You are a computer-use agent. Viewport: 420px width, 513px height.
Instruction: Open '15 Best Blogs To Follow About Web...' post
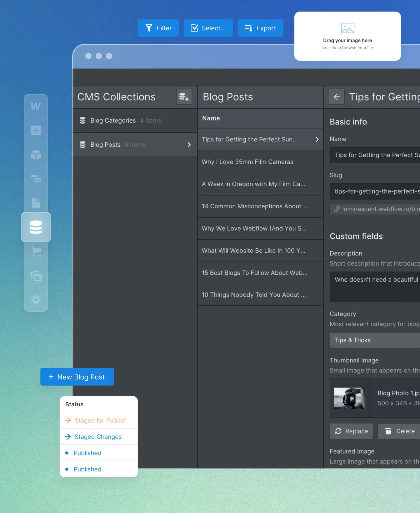click(260, 273)
